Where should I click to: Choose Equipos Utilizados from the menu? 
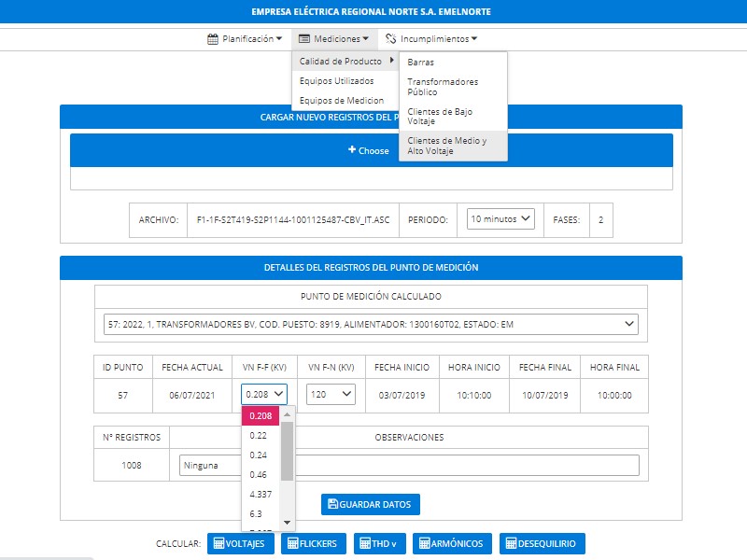(x=345, y=81)
